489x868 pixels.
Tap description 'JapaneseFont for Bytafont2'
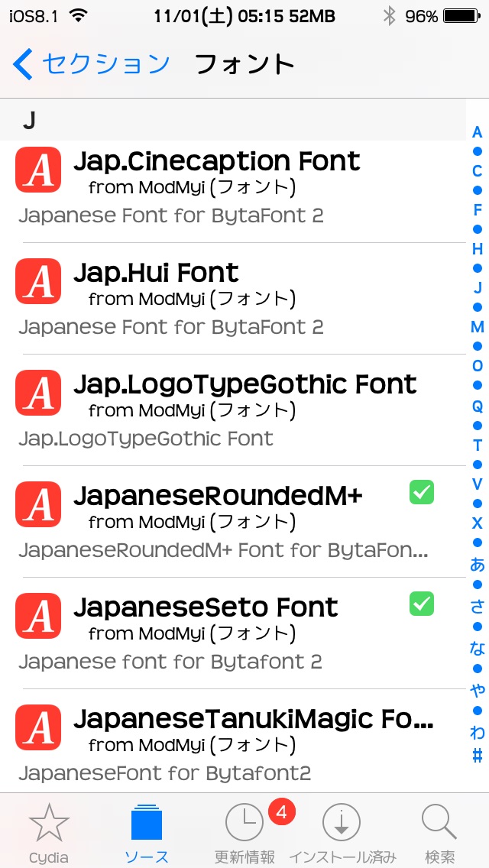pos(165,772)
